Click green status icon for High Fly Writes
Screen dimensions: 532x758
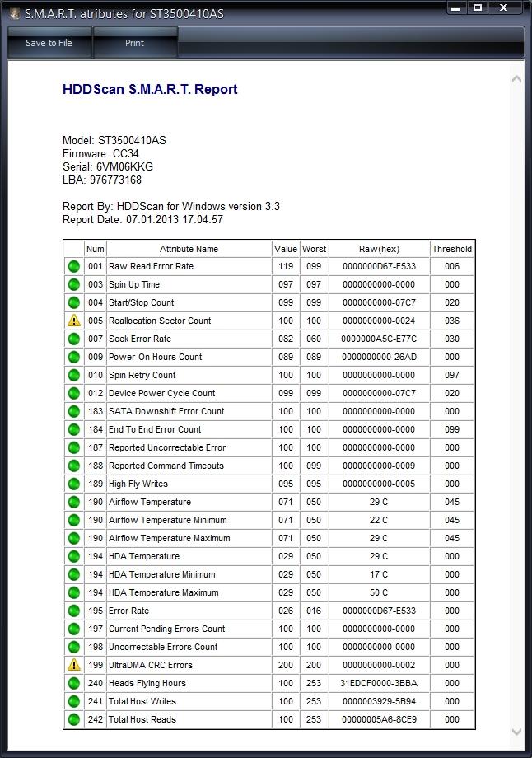point(74,484)
